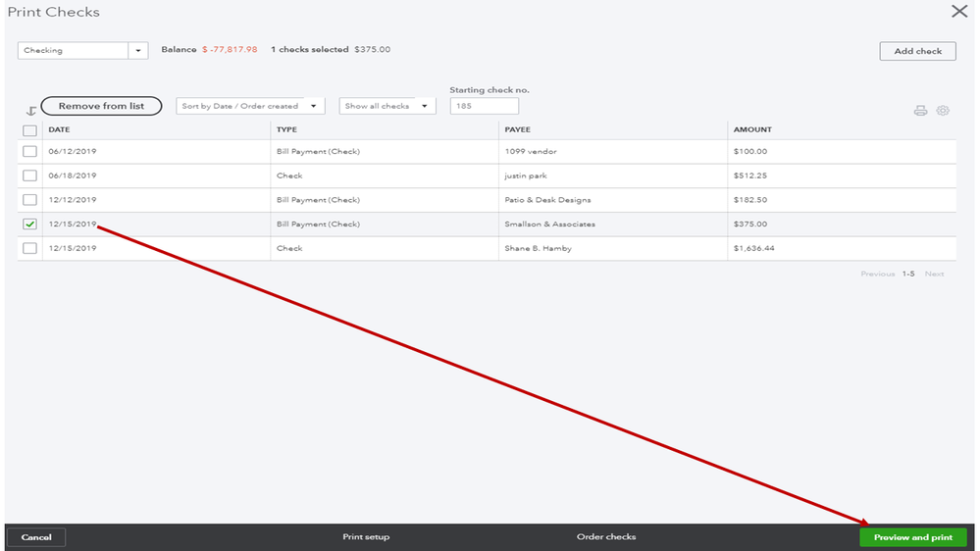Open the Order checks link

pyautogui.click(x=606, y=536)
